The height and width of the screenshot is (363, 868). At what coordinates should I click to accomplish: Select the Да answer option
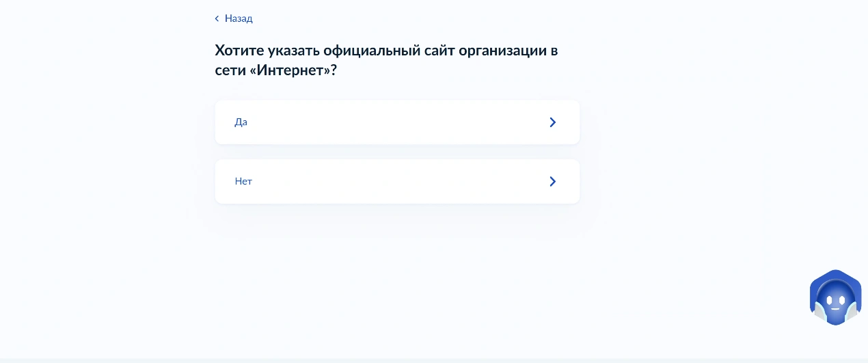[397, 122]
